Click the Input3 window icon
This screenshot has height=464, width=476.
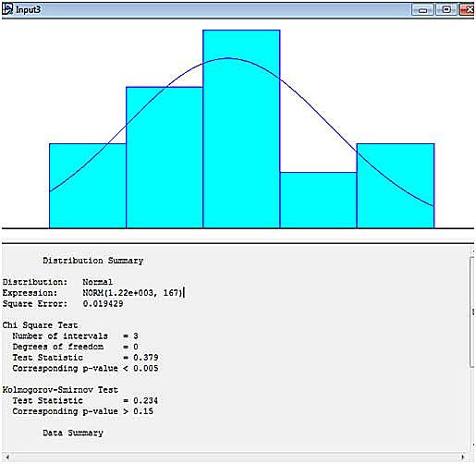7,9
